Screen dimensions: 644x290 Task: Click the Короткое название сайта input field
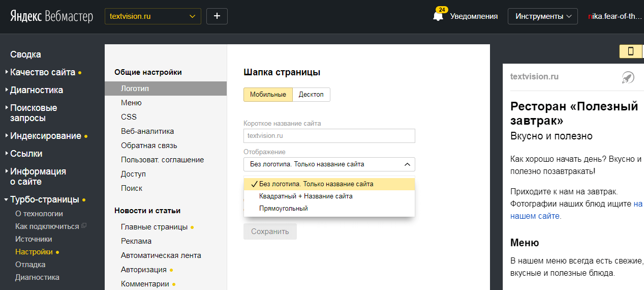tap(329, 136)
